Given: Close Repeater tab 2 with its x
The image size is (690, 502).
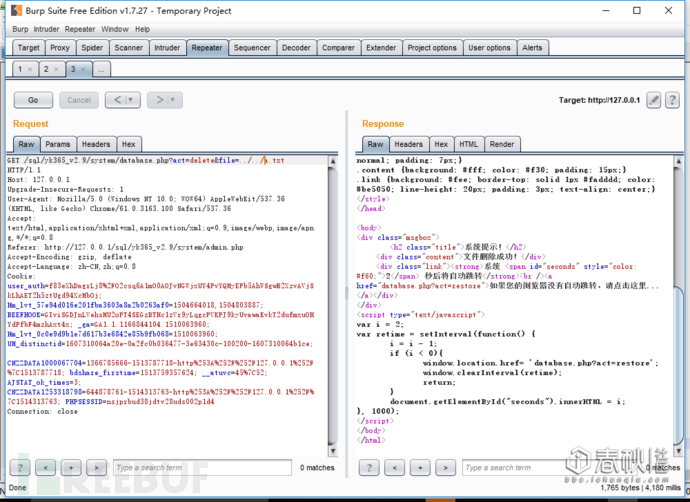Looking at the screenshot, I should [56, 70].
